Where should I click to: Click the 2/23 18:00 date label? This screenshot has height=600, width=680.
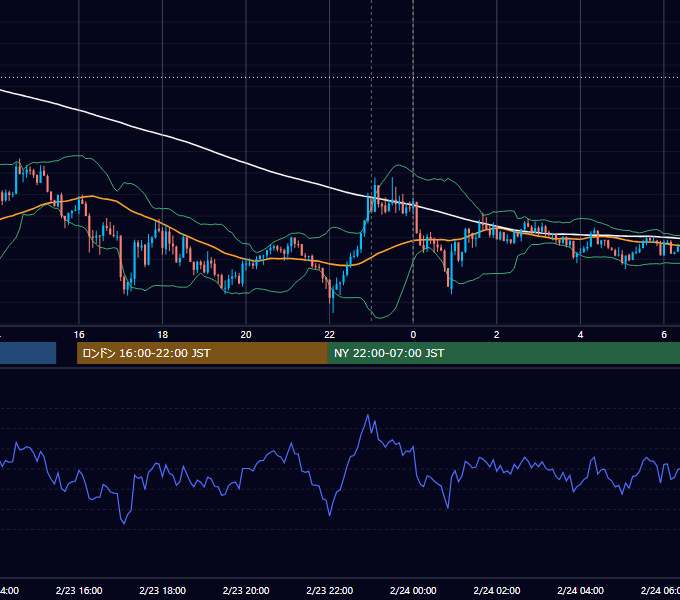pyautogui.click(x=162, y=590)
